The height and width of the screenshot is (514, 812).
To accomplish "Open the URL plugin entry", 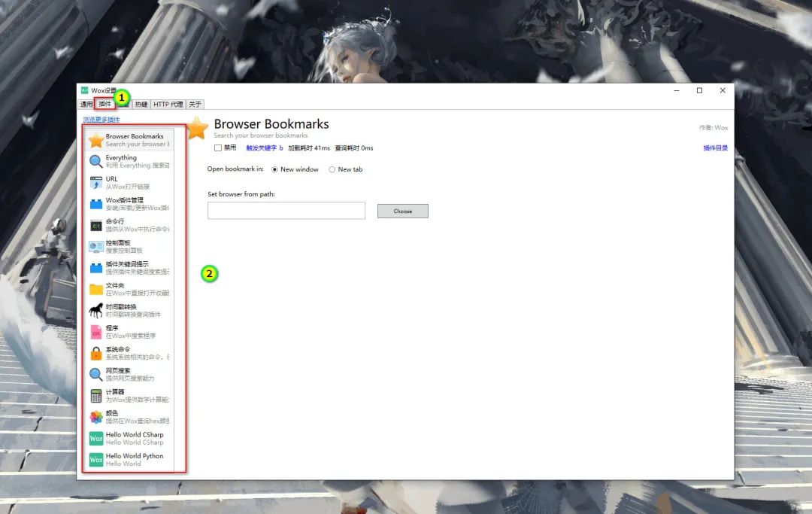I will point(129,182).
